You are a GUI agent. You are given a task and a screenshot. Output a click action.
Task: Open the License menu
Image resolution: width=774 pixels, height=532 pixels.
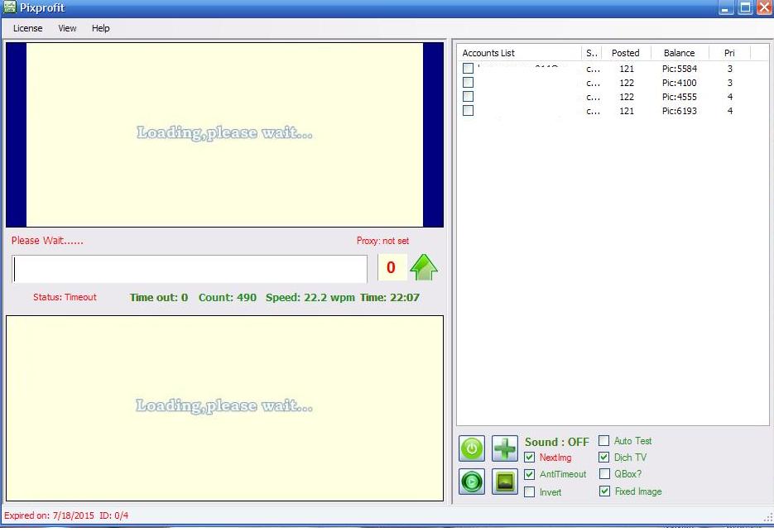tap(27, 28)
